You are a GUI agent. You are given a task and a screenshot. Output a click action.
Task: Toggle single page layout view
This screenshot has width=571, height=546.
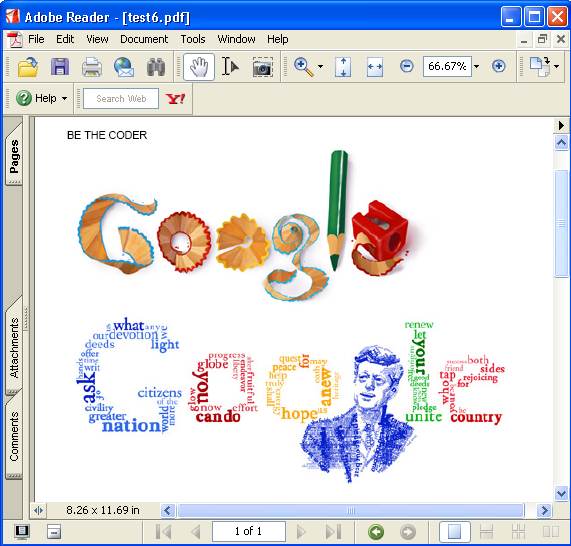pyautogui.click(x=454, y=532)
